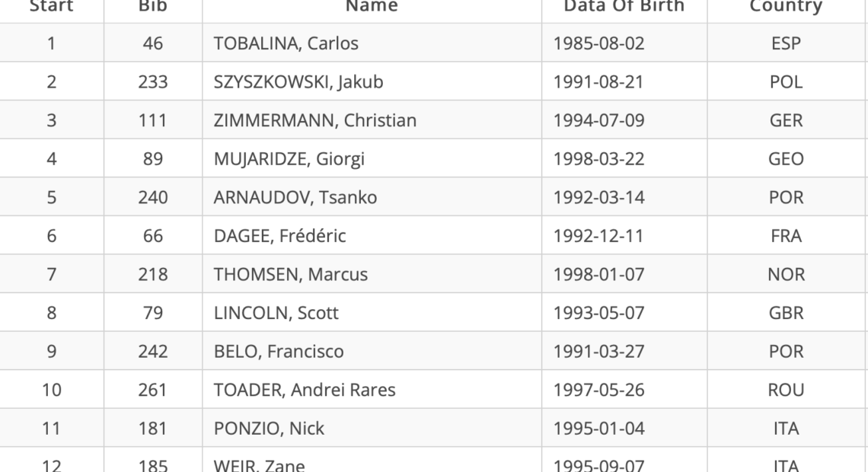Select ZIMMERMANN, Christian's name cell
The height and width of the screenshot is (472, 868).
(314, 121)
